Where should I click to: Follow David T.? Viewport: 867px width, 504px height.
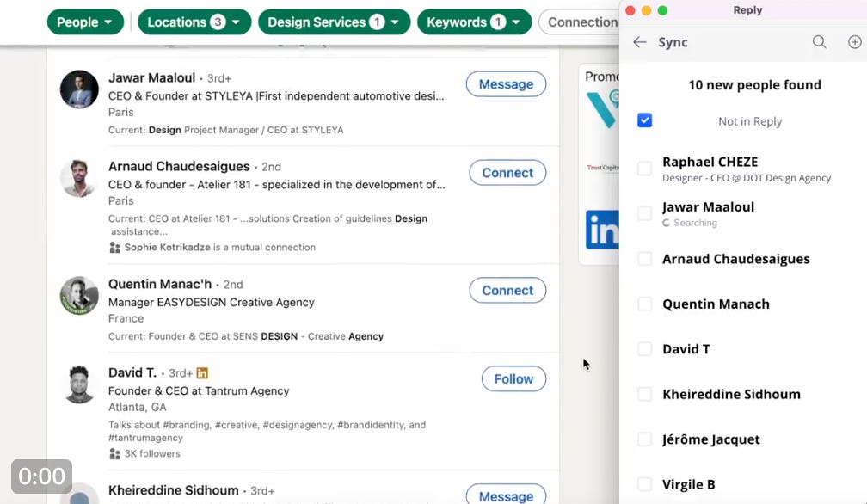pos(513,378)
